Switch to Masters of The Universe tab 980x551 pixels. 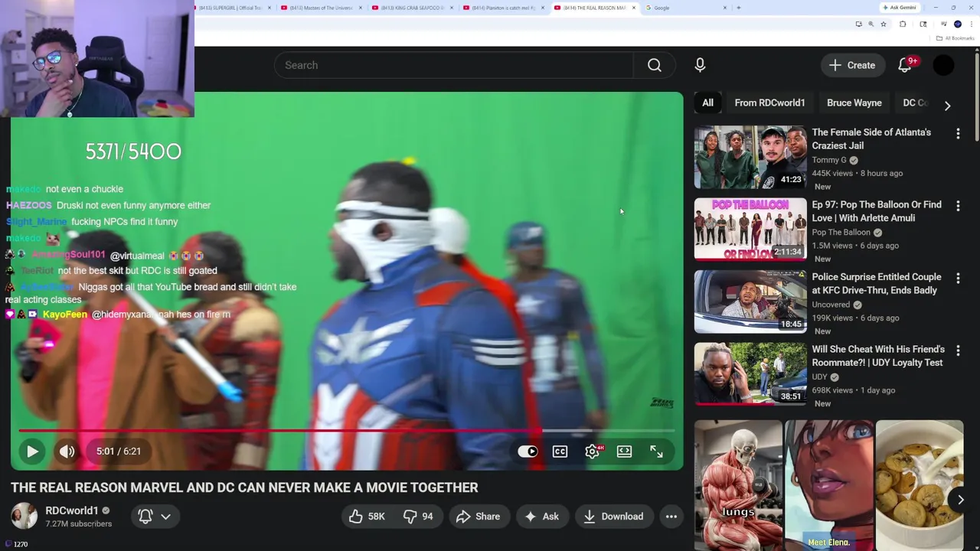[x=321, y=8]
